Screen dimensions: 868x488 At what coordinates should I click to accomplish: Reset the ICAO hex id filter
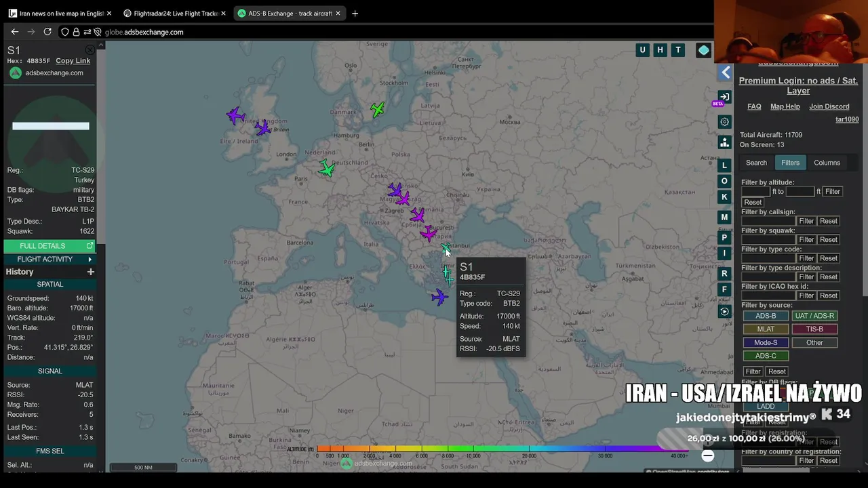pos(829,296)
